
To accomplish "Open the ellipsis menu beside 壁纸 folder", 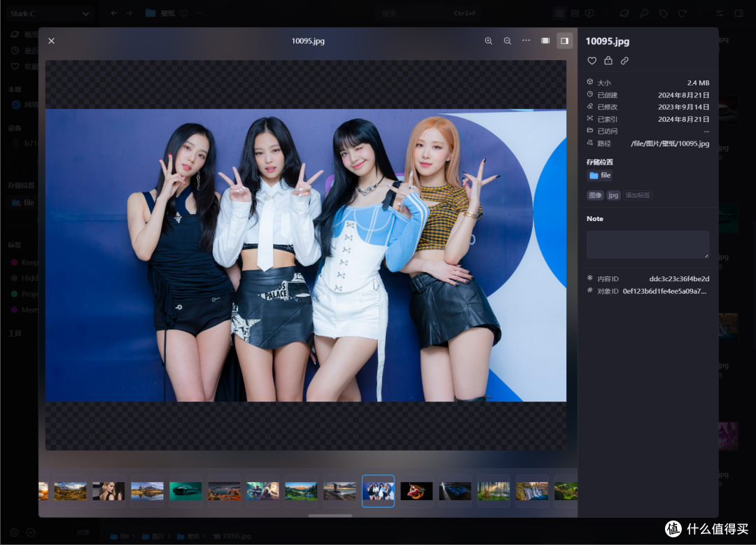I will coord(199,13).
